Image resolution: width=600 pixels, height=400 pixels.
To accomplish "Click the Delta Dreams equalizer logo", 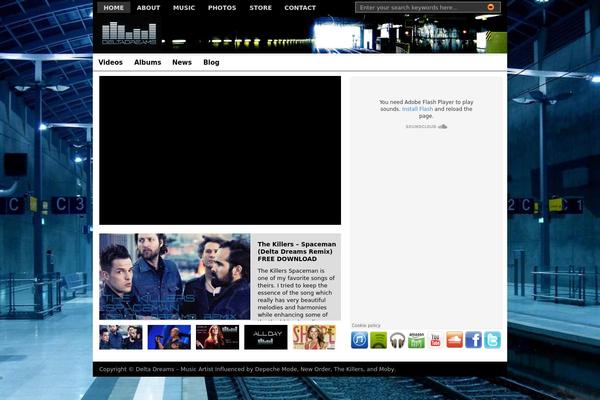I will point(129,33).
